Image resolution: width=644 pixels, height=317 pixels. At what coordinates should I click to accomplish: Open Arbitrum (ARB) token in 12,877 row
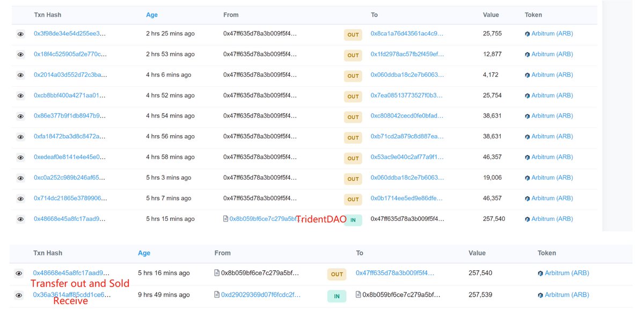coord(552,54)
